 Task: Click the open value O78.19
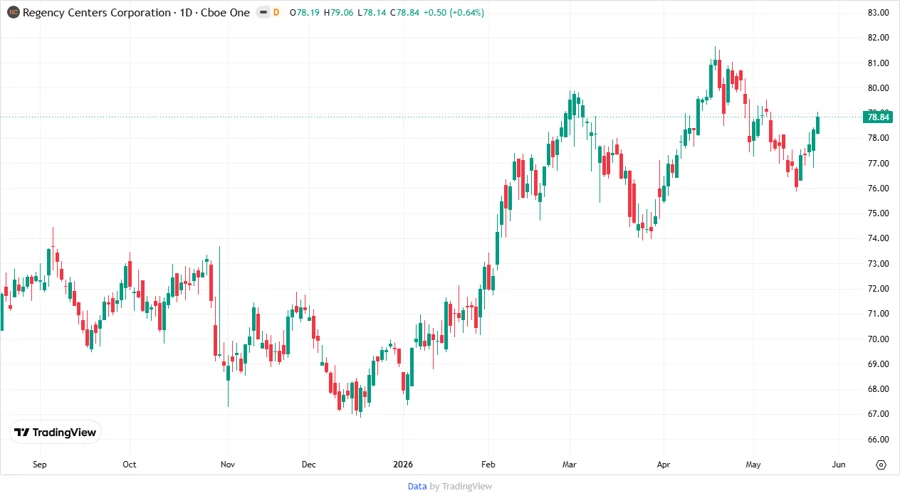click(x=304, y=12)
